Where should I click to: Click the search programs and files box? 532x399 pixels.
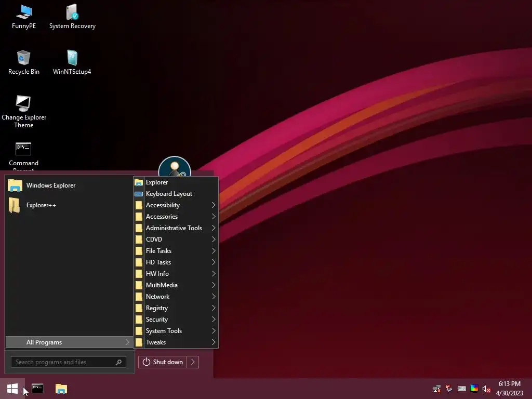coord(68,362)
